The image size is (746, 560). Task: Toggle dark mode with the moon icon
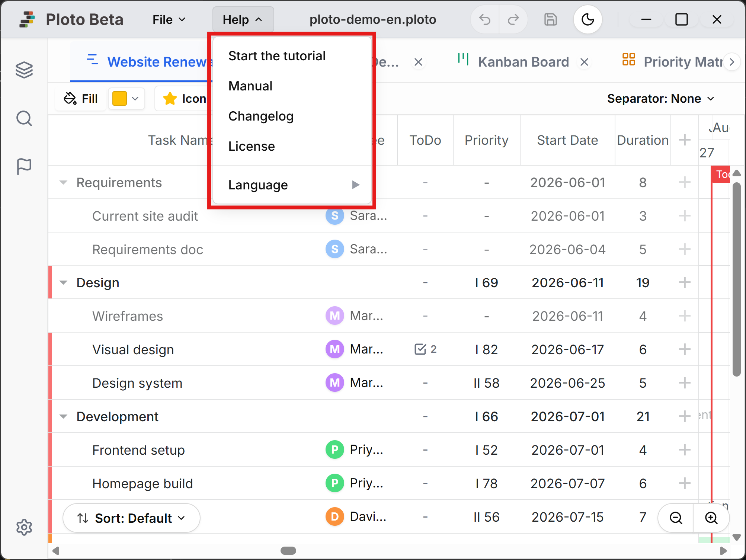coord(588,19)
